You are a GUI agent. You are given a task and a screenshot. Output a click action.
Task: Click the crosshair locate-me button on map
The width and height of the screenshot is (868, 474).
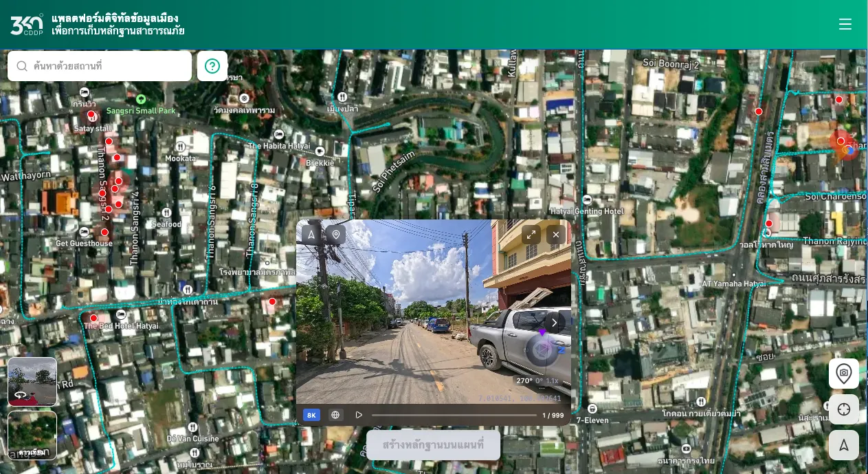843,409
